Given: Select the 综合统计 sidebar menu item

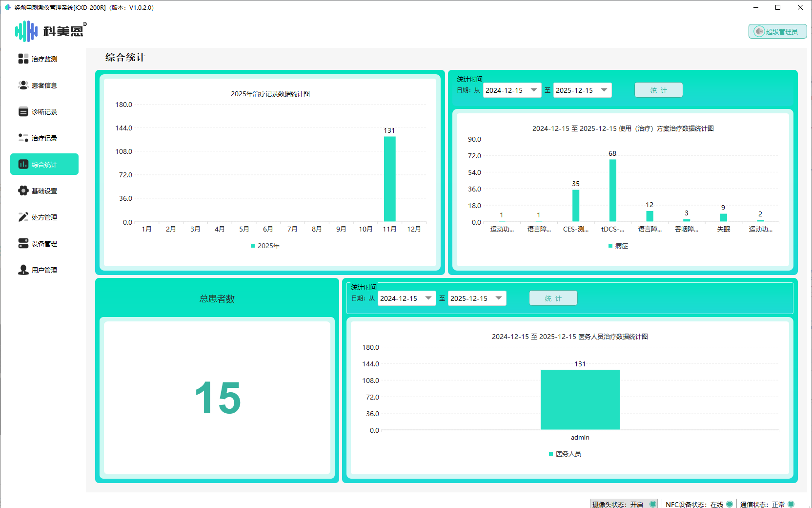Looking at the screenshot, I should click(44, 165).
